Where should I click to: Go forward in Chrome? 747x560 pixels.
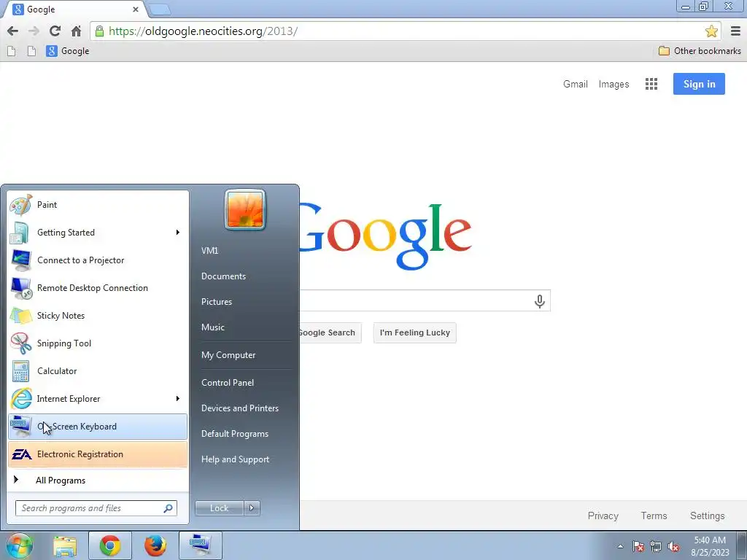[x=34, y=31]
